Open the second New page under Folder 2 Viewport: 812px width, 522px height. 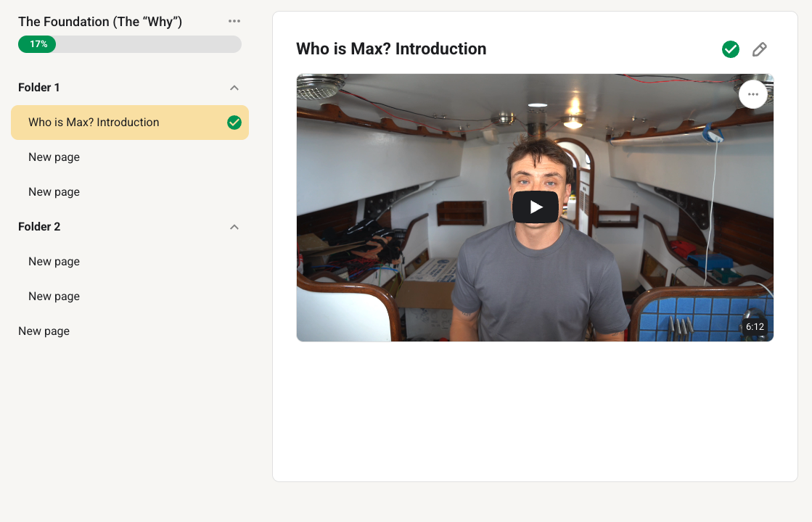point(54,297)
